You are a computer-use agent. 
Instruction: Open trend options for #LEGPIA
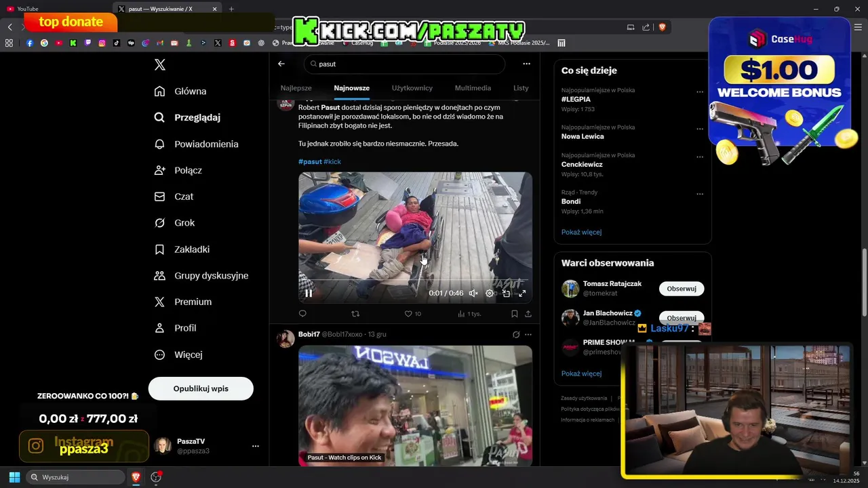click(700, 91)
